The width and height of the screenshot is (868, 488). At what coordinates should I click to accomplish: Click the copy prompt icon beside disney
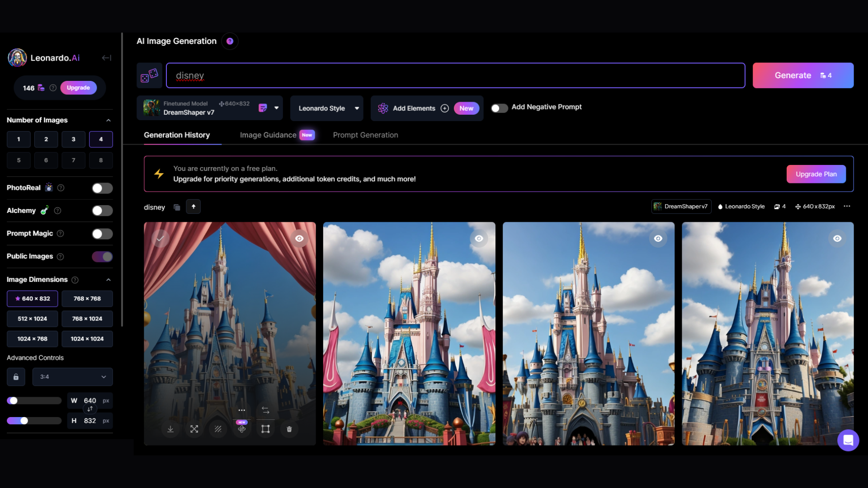[x=177, y=207]
